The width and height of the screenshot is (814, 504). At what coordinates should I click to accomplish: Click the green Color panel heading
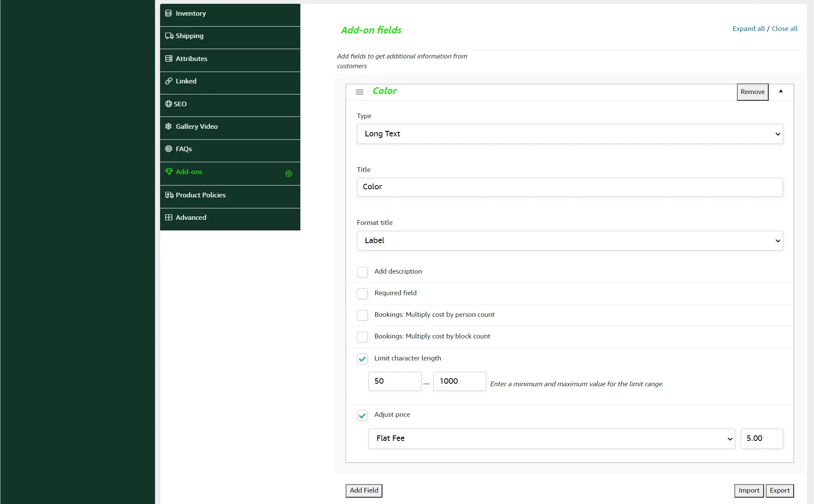click(x=385, y=91)
